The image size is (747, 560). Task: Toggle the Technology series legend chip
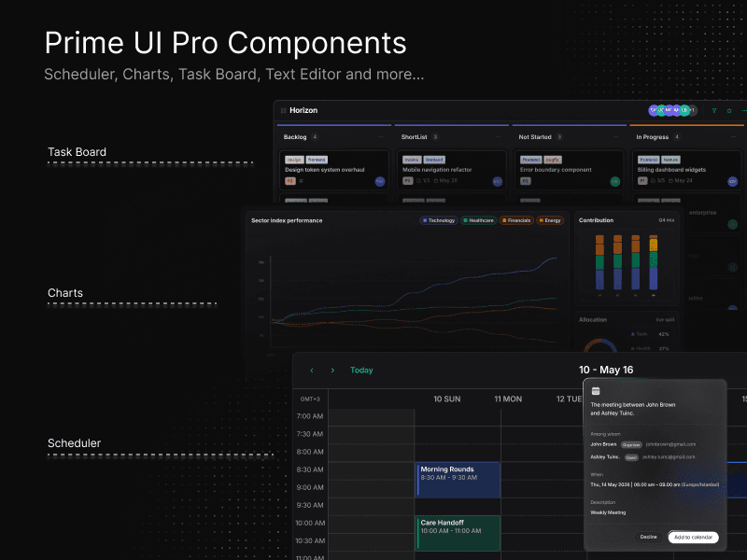coord(439,220)
